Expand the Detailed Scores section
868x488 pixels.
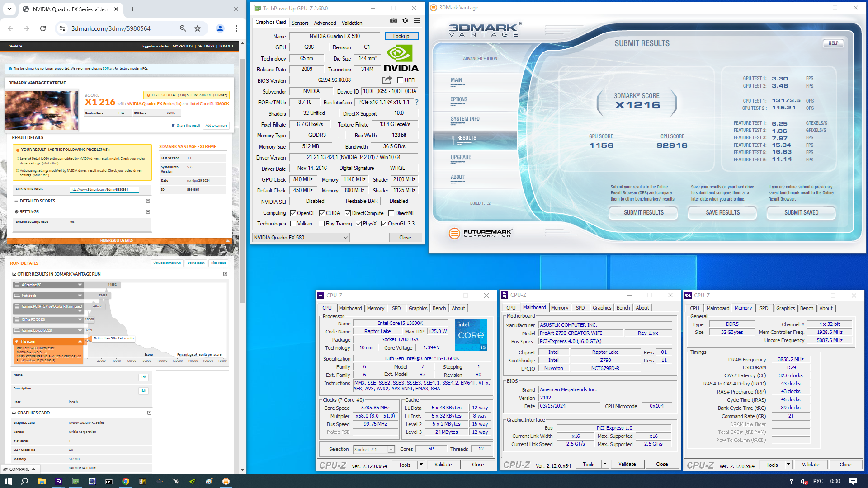(148, 201)
